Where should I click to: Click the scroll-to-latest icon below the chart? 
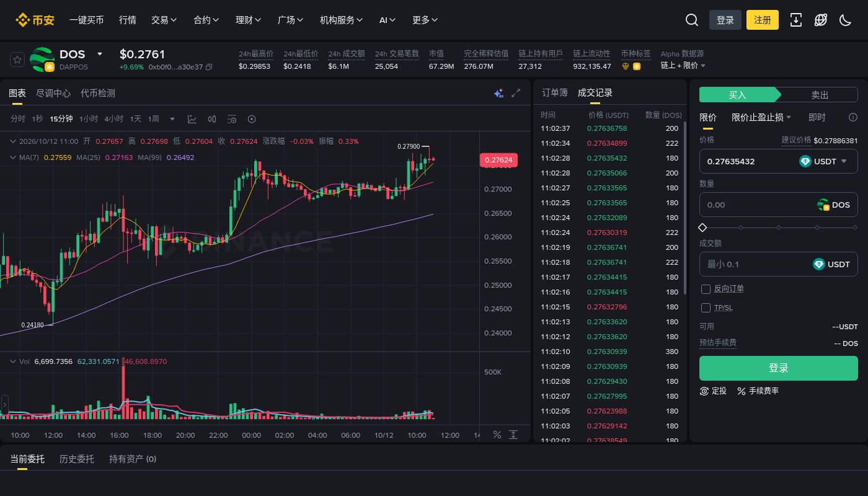(x=513, y=435)
